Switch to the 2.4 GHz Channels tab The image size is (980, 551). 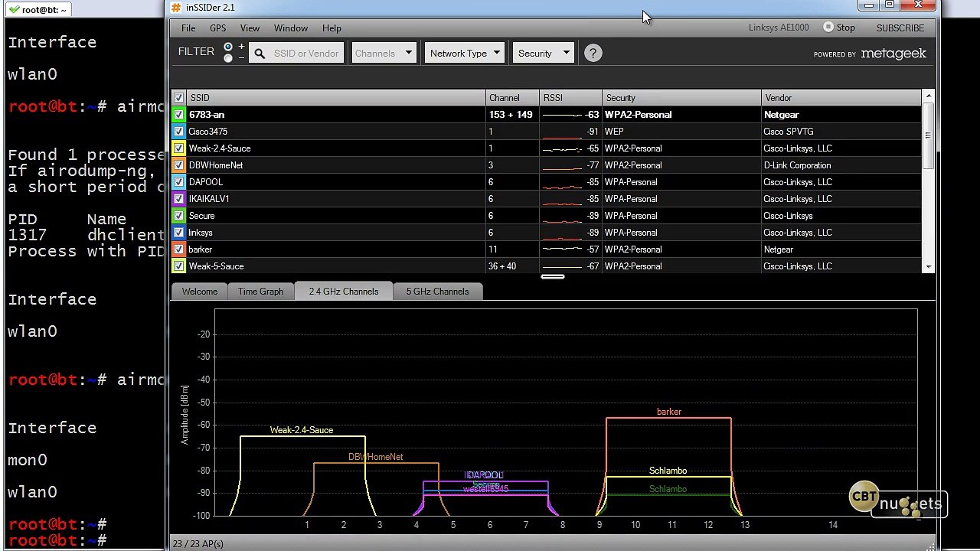344,292
